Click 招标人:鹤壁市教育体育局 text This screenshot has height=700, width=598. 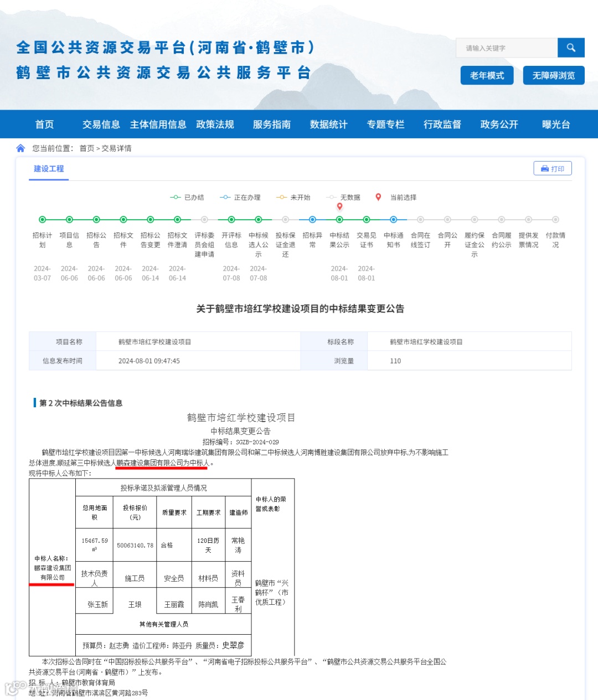pos(72,682)
